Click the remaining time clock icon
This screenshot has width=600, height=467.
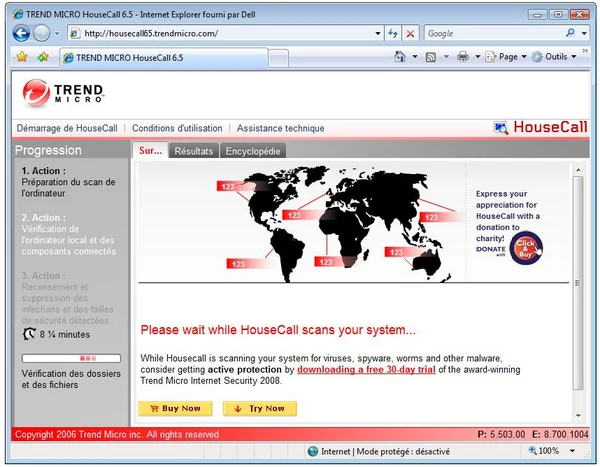point(29,334)
